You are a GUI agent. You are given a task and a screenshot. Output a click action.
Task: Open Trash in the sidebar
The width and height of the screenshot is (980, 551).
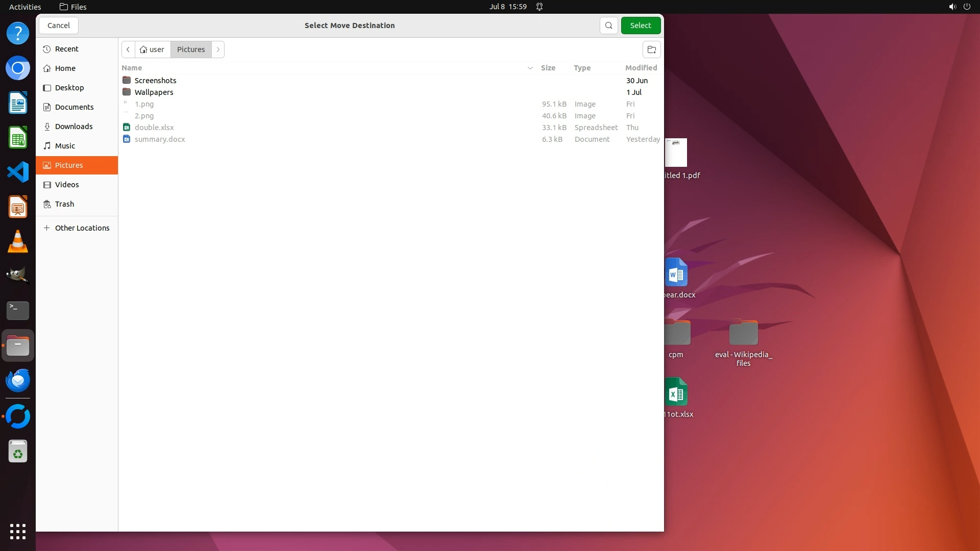[64, 204]
